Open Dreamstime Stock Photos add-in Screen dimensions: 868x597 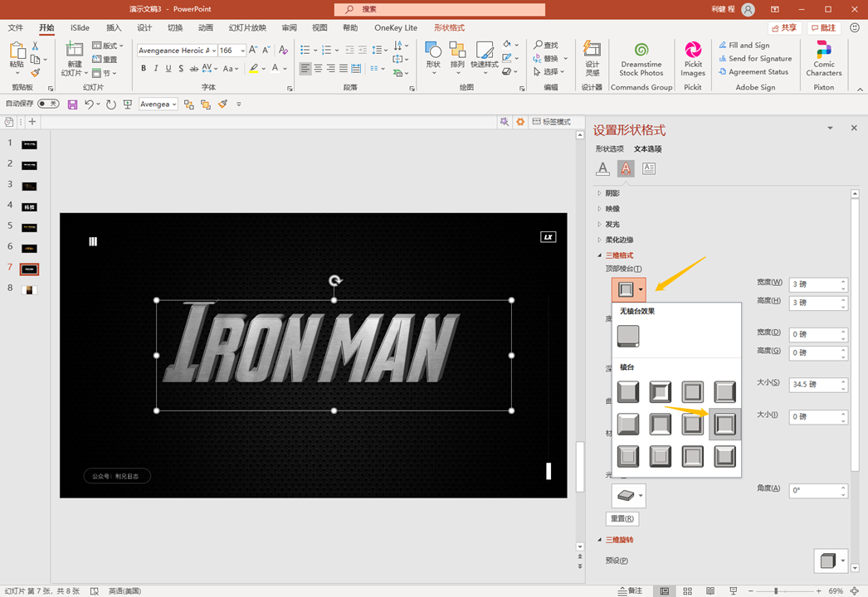pos(641,58)
